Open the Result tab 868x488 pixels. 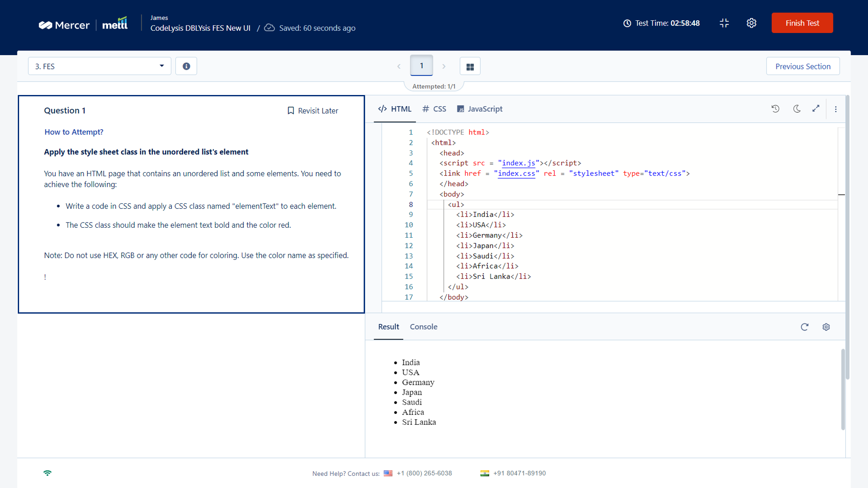coord(388,327)
